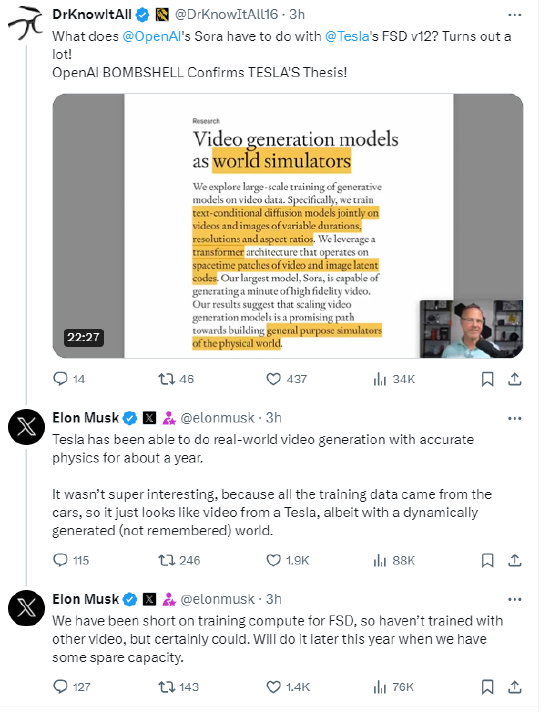Open more options on DrKnowItAll tweet
The height and width of the screenshot is (712, 550).
tap(515, 15)
